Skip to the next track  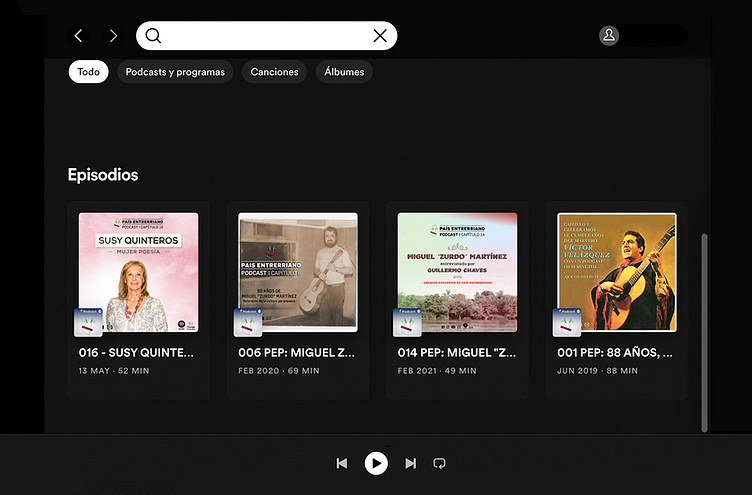(x=410, y=463)
